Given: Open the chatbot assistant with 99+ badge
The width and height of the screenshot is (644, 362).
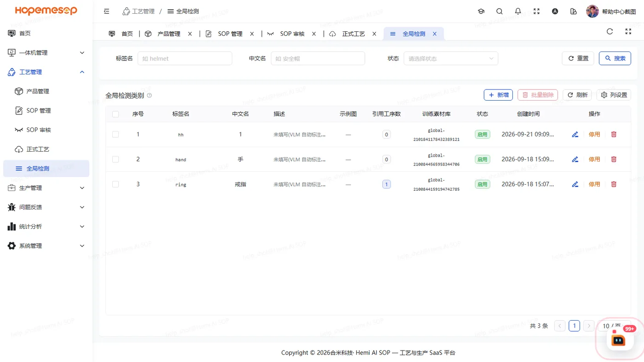Looking at the screenshot, I should tap(619, 339).
